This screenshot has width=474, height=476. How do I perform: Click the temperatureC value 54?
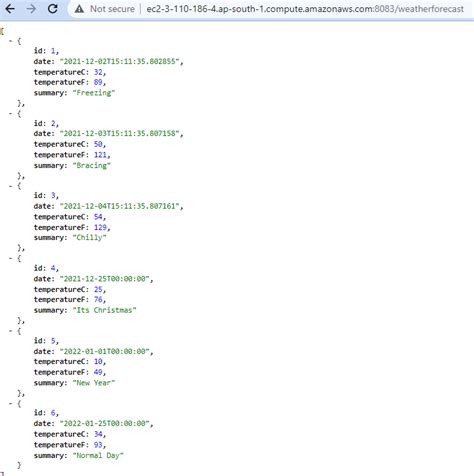point(98,217)
